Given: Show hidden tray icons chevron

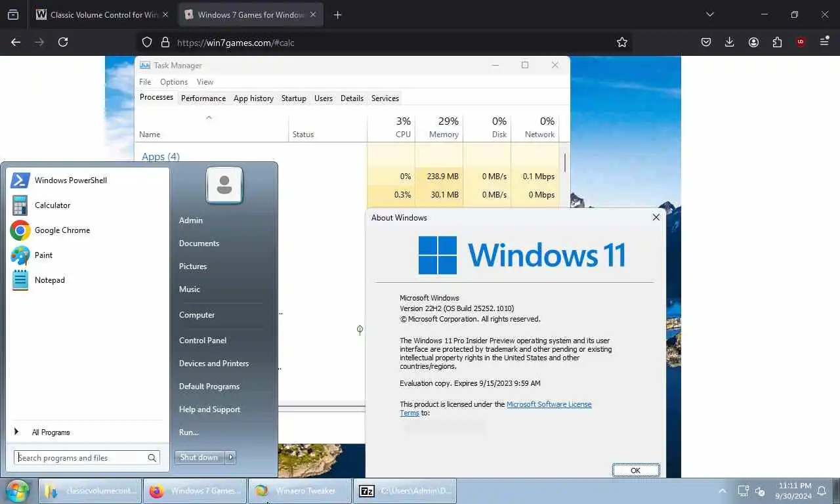Looking at the screenshot, I should [723, 491].
